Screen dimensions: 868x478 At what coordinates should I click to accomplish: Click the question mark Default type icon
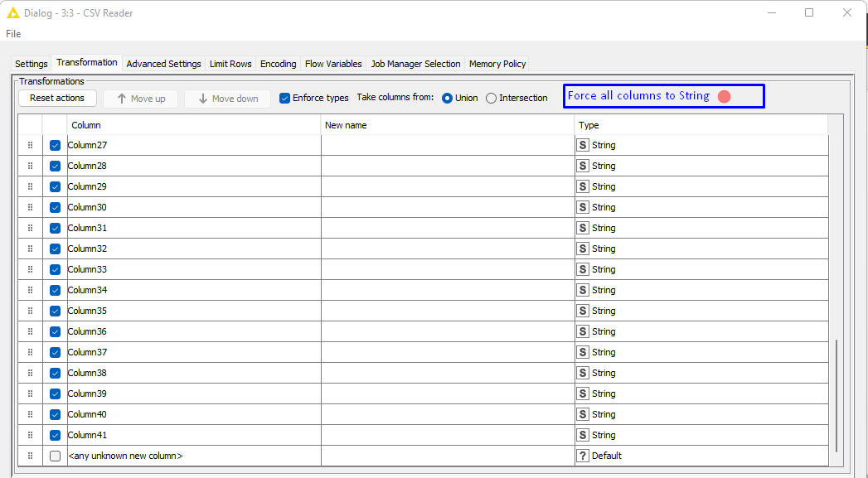click(582, 456)
